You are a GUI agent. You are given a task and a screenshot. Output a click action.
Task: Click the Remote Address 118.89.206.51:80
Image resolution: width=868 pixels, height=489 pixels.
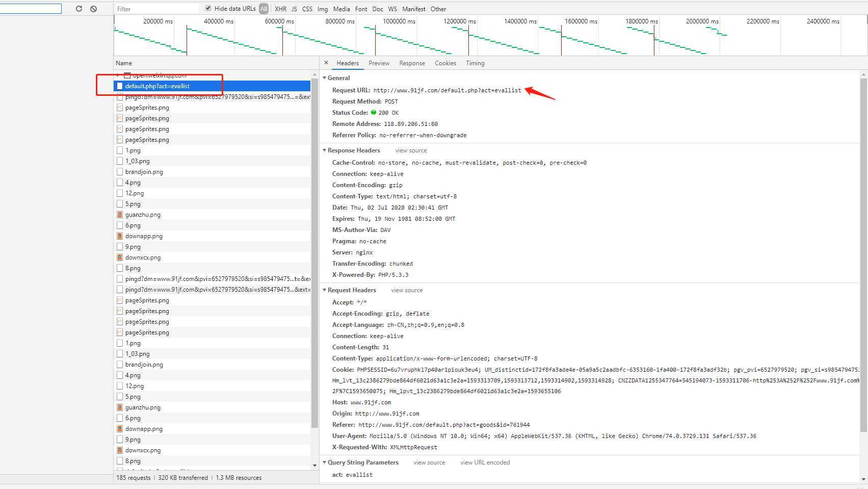(411, 124)
